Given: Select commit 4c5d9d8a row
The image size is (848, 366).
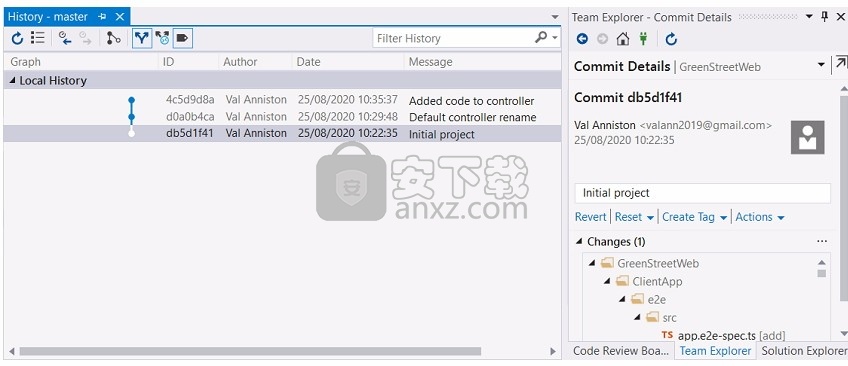Looking at the screenshot, I should pyautogui.click(x=282, y=100).
